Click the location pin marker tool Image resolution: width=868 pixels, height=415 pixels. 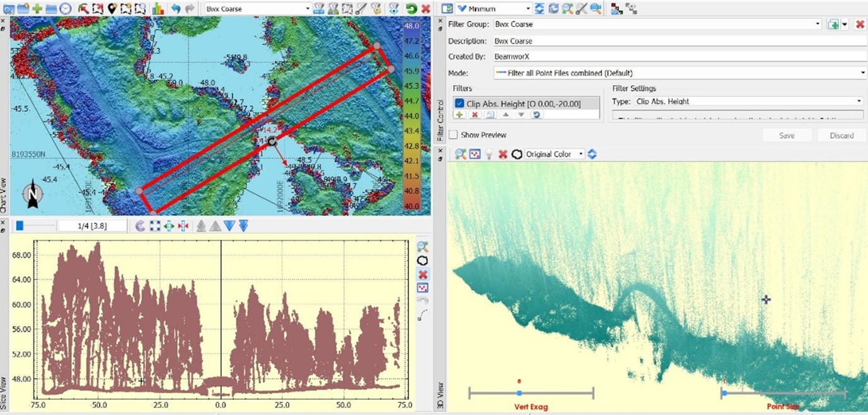coord(112,9)
